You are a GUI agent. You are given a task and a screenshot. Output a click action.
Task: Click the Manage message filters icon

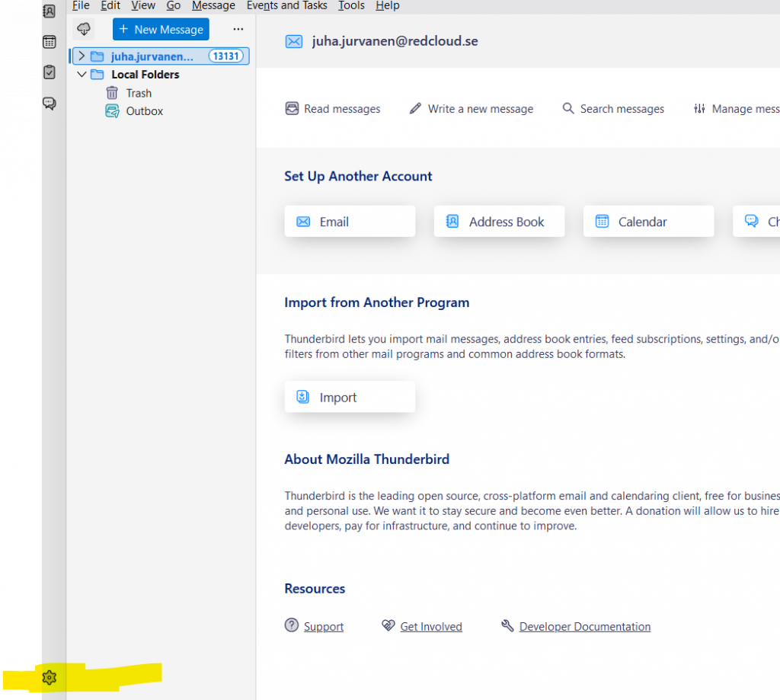(700, 109)
